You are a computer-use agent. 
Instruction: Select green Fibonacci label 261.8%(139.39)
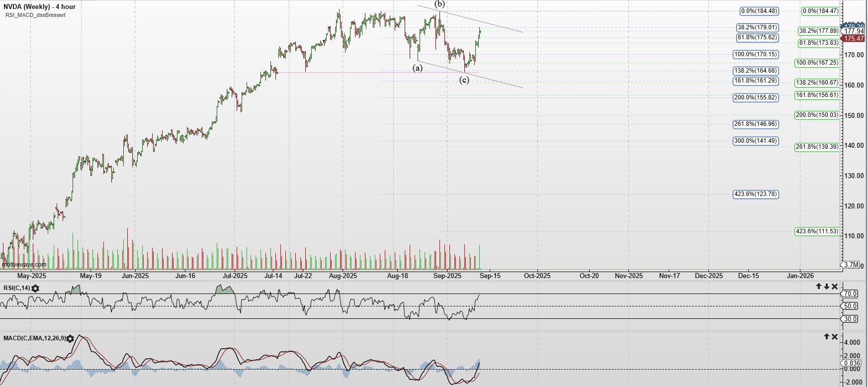pyautogui.click(x=817, y=147)
